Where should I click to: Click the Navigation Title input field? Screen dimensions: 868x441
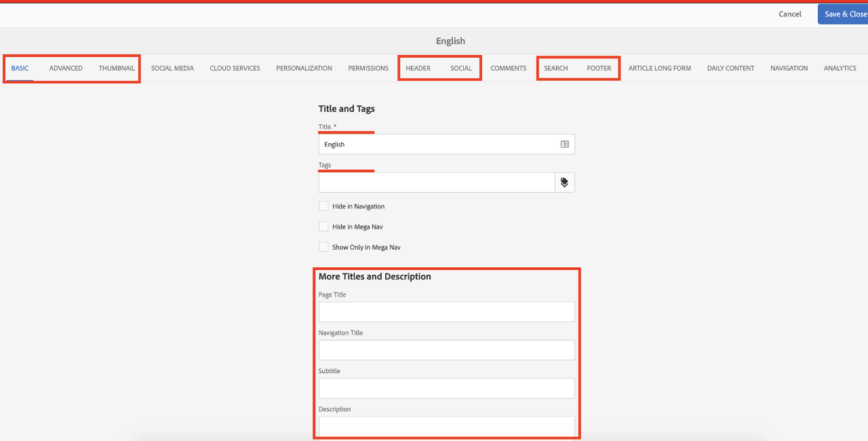tap(446, 350)
